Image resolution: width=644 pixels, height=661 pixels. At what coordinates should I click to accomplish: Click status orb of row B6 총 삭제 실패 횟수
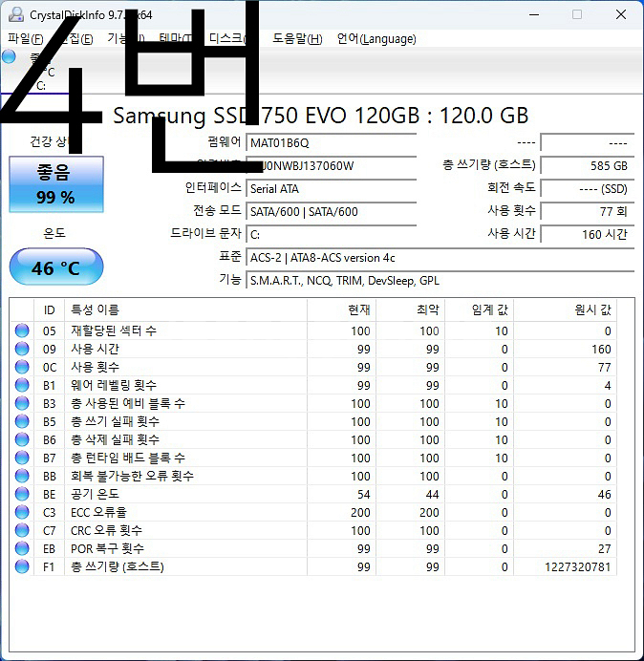click(22, 439)
